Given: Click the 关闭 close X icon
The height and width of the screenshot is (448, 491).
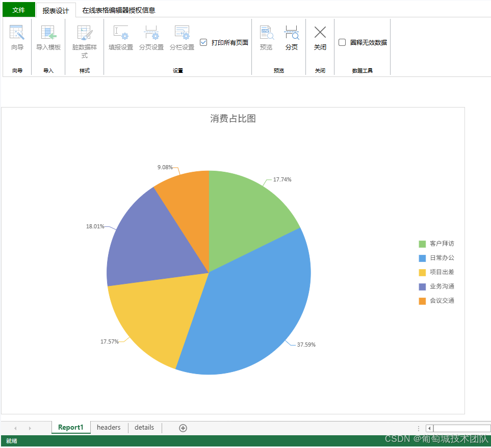Looking at the screenshot, I should point(320,32).
